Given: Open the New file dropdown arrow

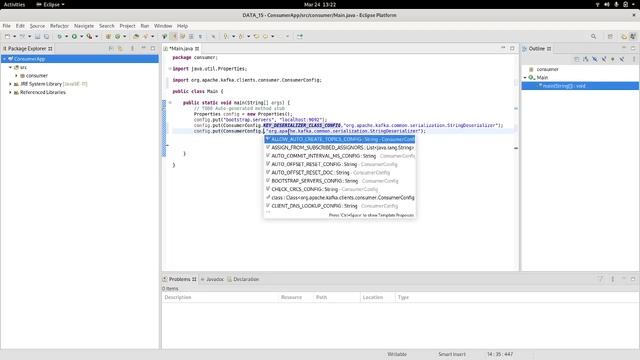Looking at the screenshot, I should click(x=14, y=36).
